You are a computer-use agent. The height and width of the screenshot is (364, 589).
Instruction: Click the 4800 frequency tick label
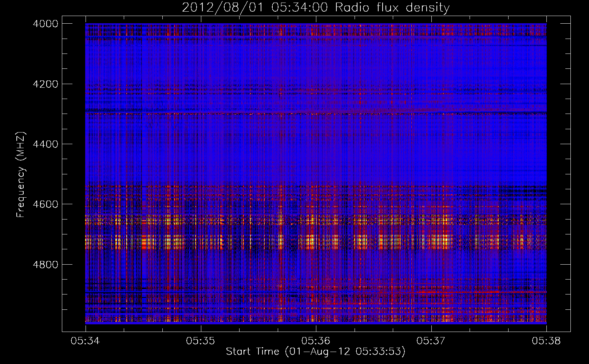click(46, 265)
